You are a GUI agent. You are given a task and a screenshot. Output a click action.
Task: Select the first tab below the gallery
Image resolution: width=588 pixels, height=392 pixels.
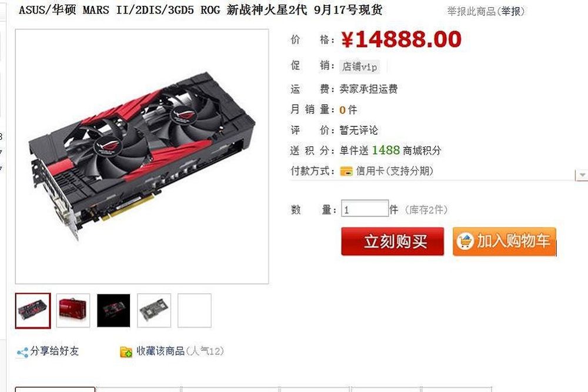55,390
